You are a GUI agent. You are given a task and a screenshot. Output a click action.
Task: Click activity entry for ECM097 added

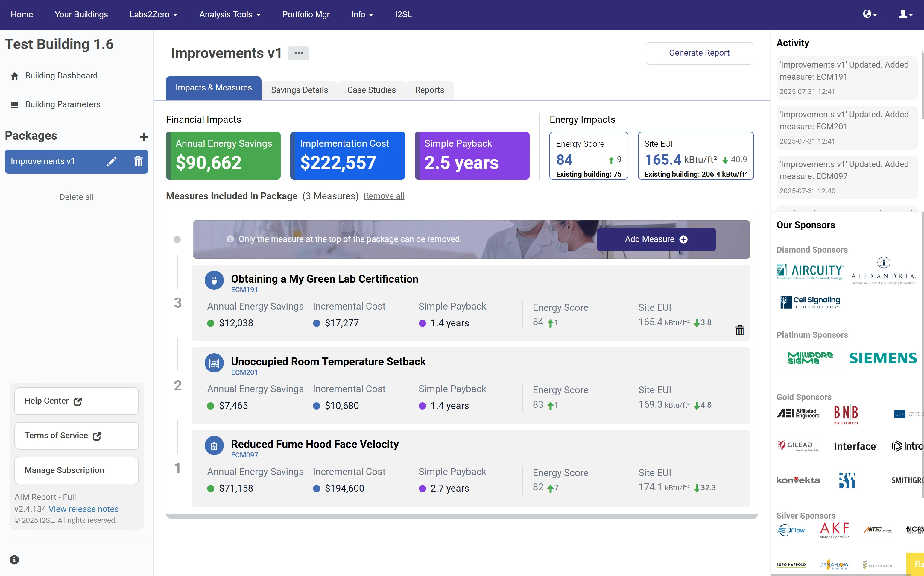847,177
